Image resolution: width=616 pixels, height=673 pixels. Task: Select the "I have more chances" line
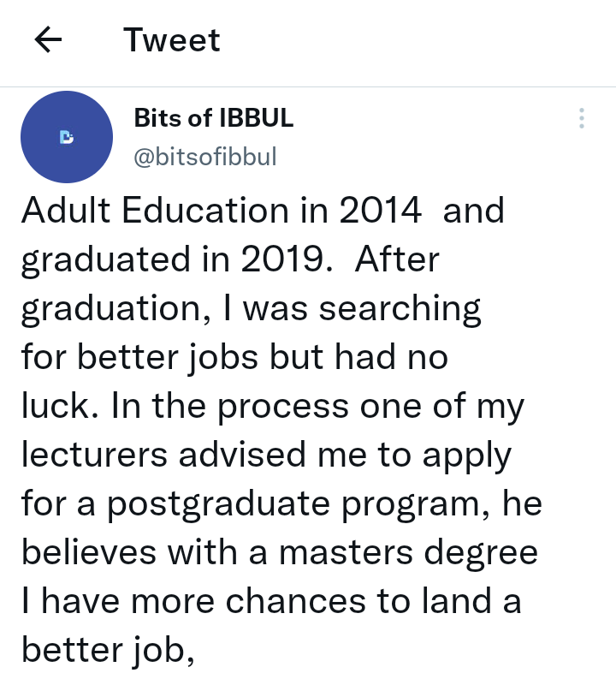[x=271, y=602]
